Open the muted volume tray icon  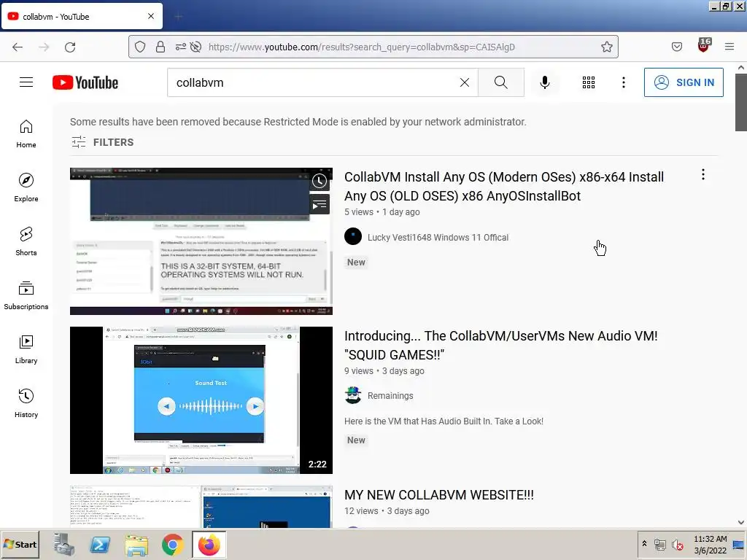coord(677,545)
